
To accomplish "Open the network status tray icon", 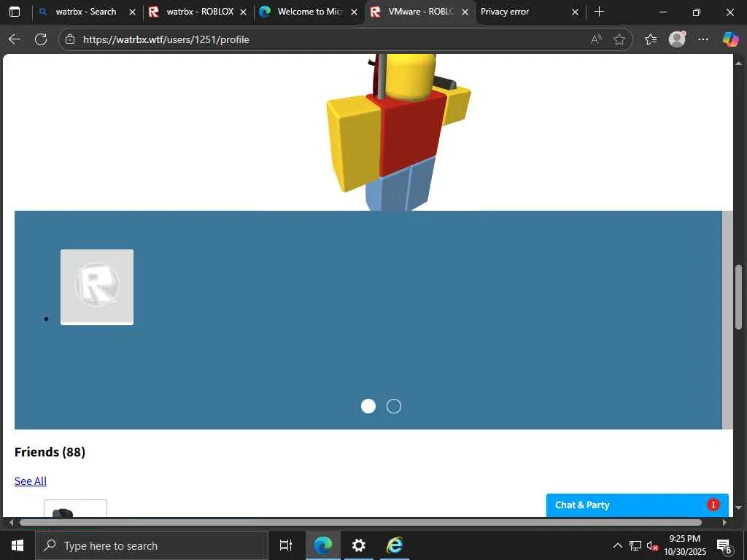I will pos(635,545).
